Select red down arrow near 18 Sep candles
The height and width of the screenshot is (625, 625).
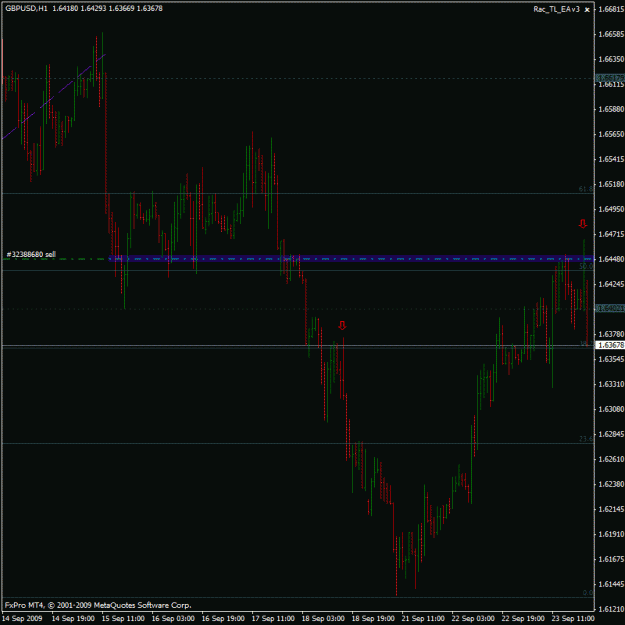point(342,325)
